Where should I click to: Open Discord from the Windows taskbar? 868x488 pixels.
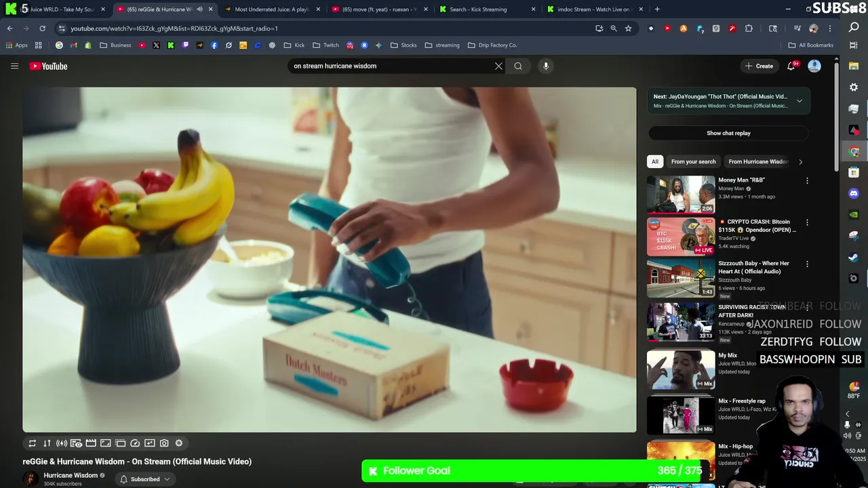tap(854, 194)
